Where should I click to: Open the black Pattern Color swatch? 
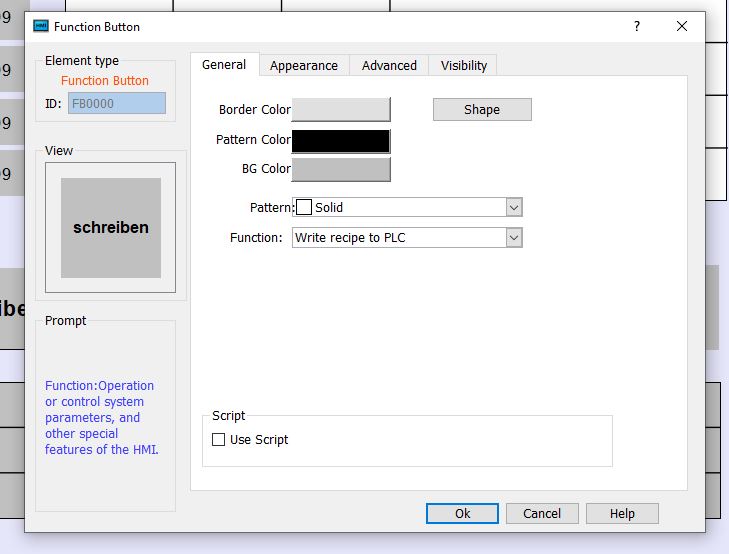click(x=340, y=140)
